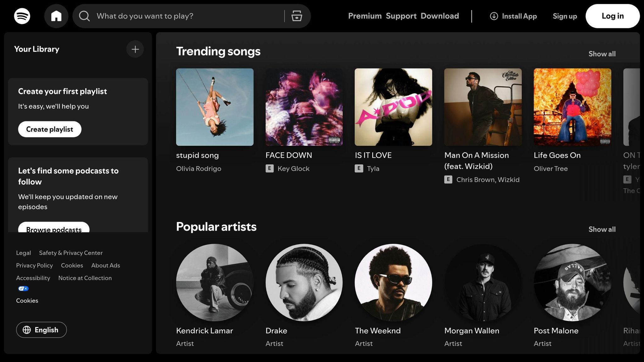
Task: Click the Spotify logo icon
Action: [22, 16]
